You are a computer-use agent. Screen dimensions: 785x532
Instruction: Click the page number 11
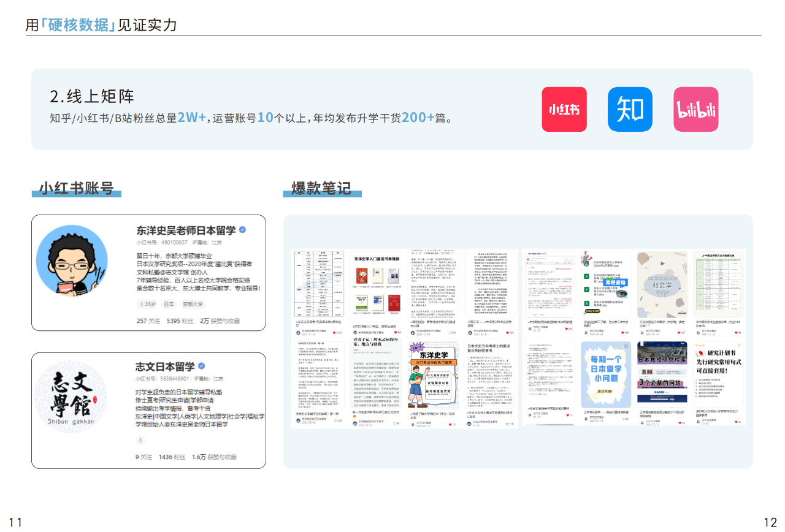pyautogui.click(x=15, y=522)
